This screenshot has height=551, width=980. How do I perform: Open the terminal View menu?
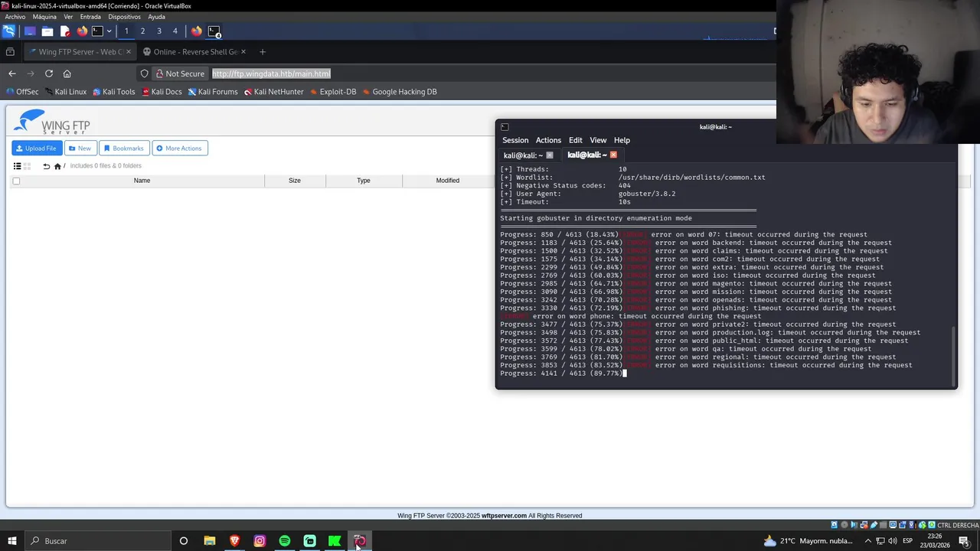click(x=598, y=140)
